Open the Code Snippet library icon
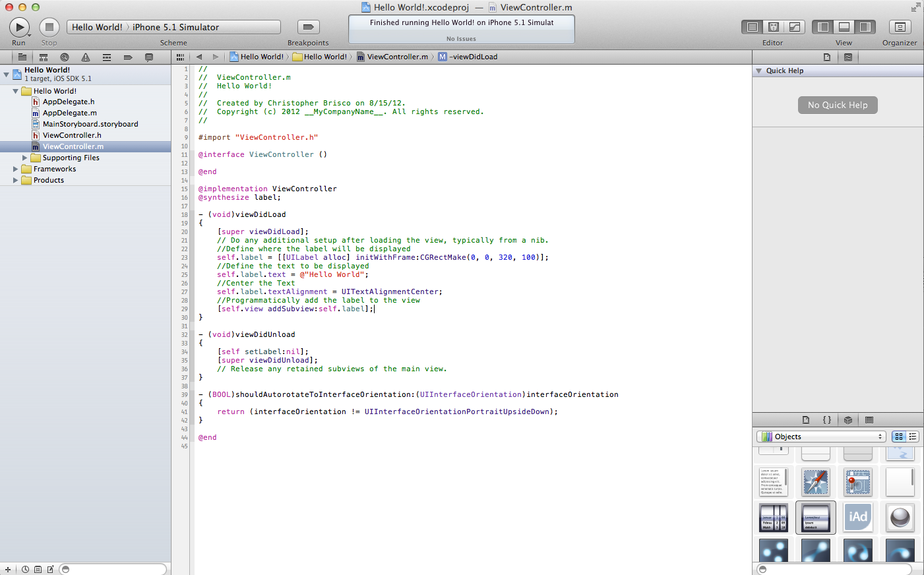924x575 pixels. pyautogui.click(x=827, y=420)
